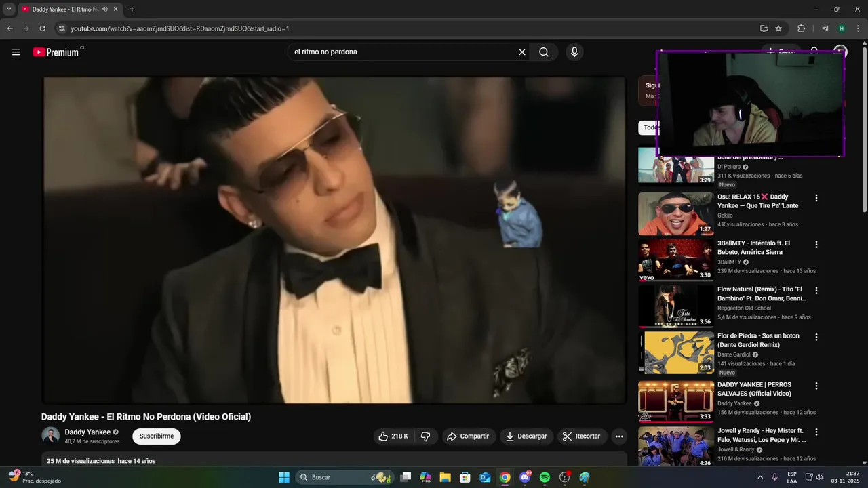Open 3BallMTY Inténtalo video thumbnail
The width and height of the screenshot is (868, 488).
[675, 260]
